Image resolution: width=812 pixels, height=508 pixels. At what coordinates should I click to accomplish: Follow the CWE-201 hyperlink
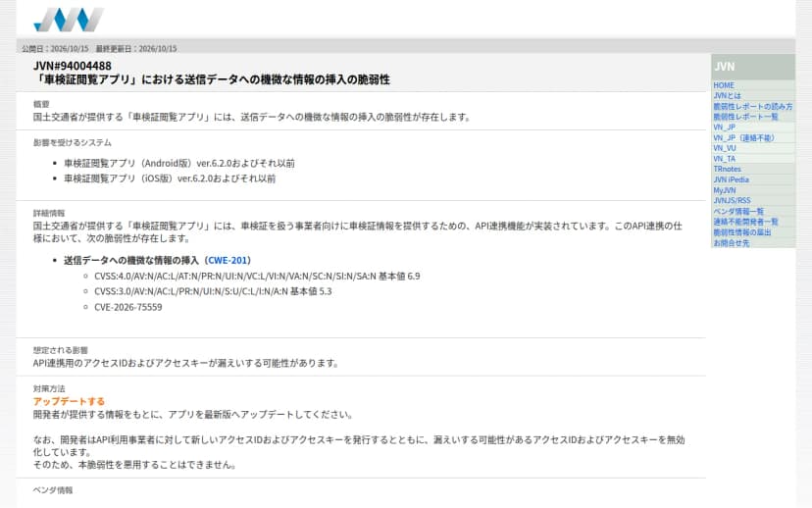pyautogui.click(x=228, y=261)
